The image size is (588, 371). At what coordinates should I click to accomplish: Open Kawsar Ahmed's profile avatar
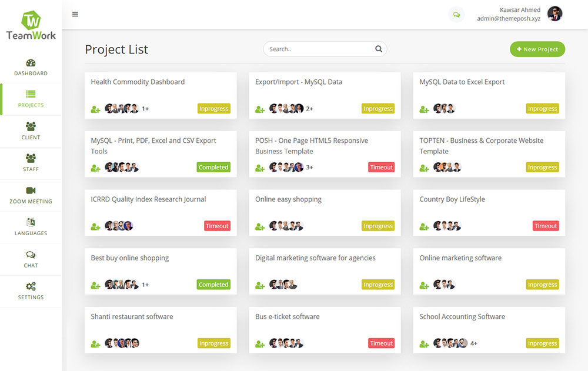[x=554, y=14]
